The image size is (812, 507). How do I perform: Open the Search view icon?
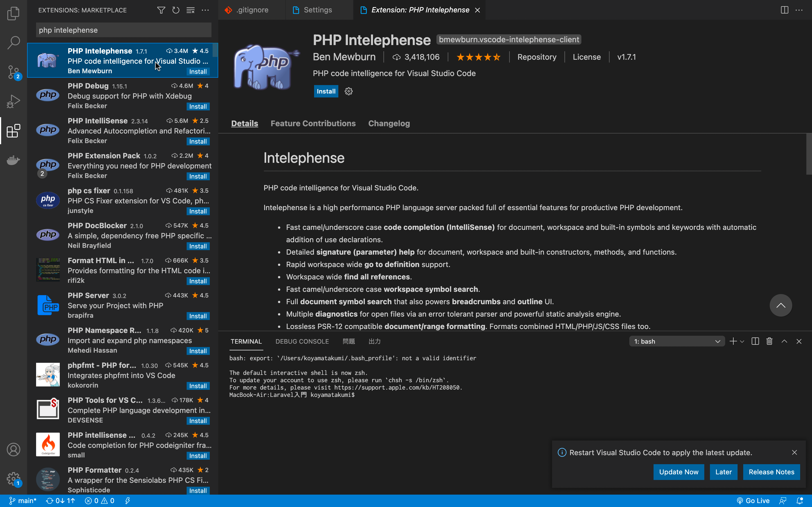[14, 43]
